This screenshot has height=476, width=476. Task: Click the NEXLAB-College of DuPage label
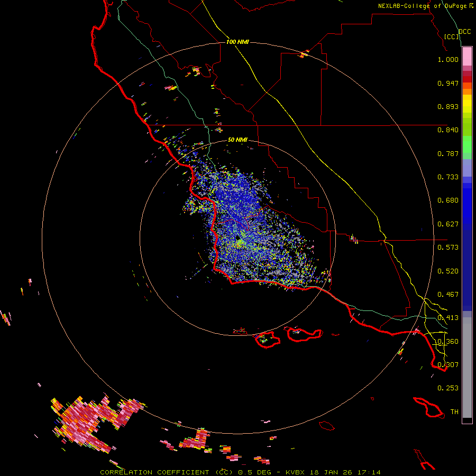422,6
